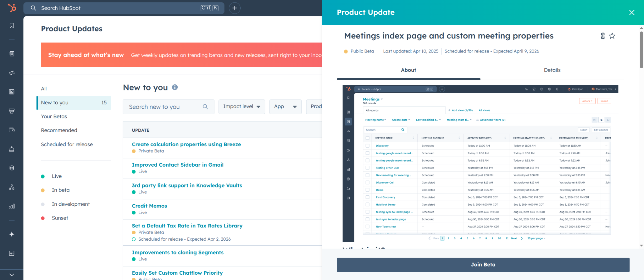Click the magnifier in Search new to you
Viewport: 644px width, 280px height.
tap(205, 107)
